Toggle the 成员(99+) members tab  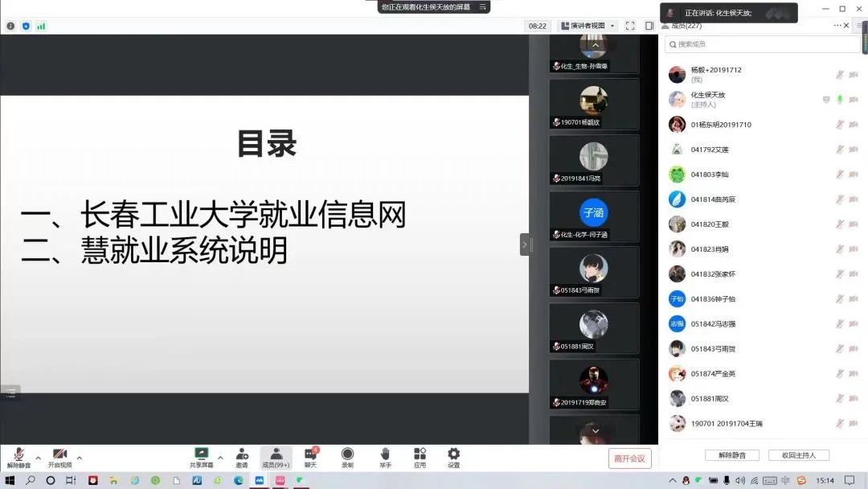pyautogui.click(x=276, y=456)
